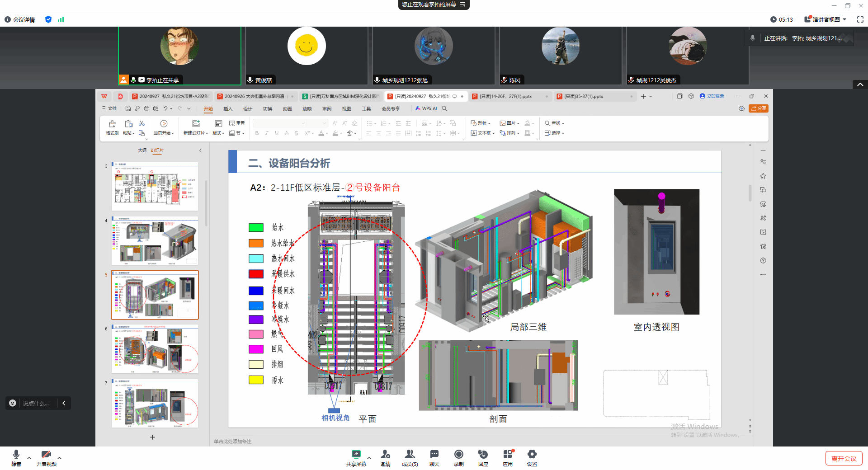Enter full screen using top-right icon

860,19
